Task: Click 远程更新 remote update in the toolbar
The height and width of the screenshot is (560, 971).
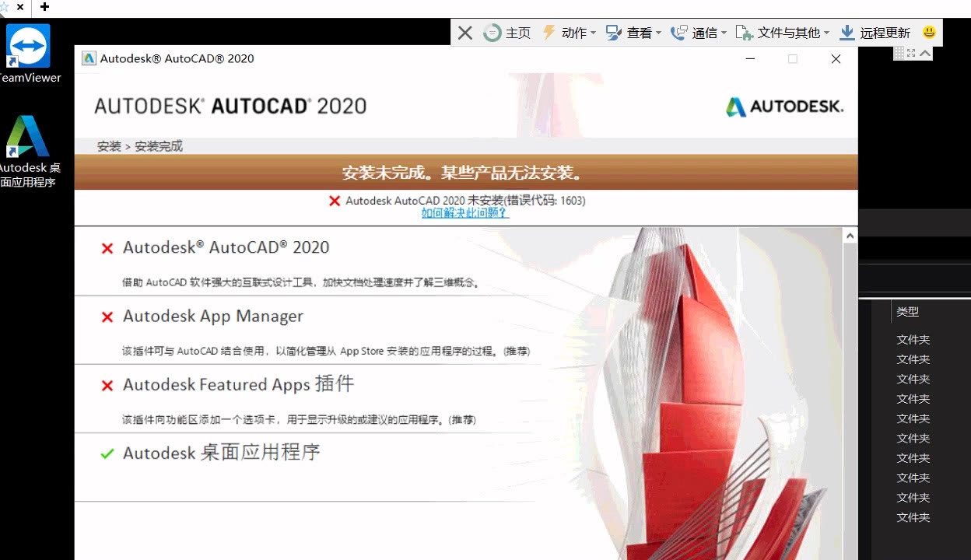Action: point(875,33)
